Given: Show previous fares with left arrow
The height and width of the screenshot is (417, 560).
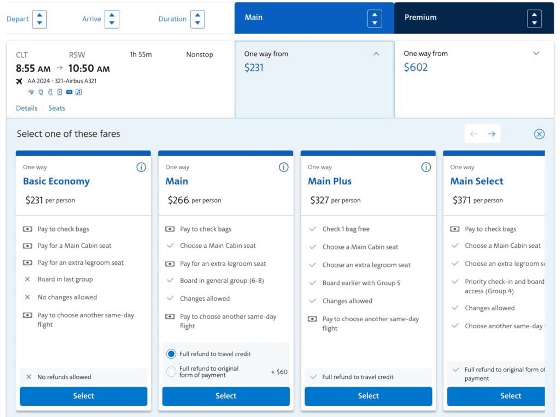Looking at the screenshot, I should (474, 134).
